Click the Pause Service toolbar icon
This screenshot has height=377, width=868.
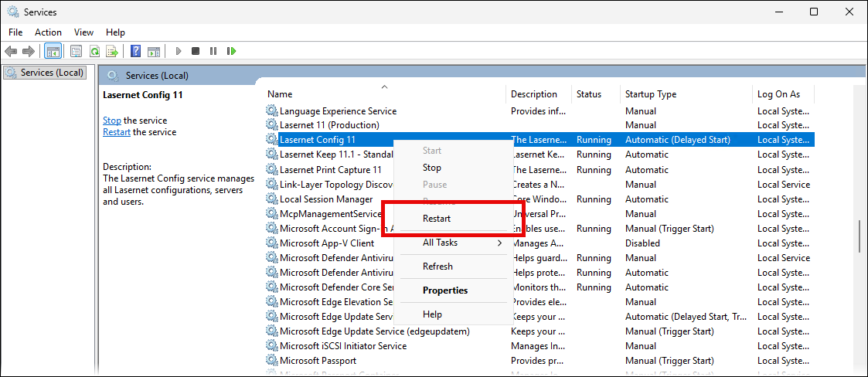pos(213,51)
